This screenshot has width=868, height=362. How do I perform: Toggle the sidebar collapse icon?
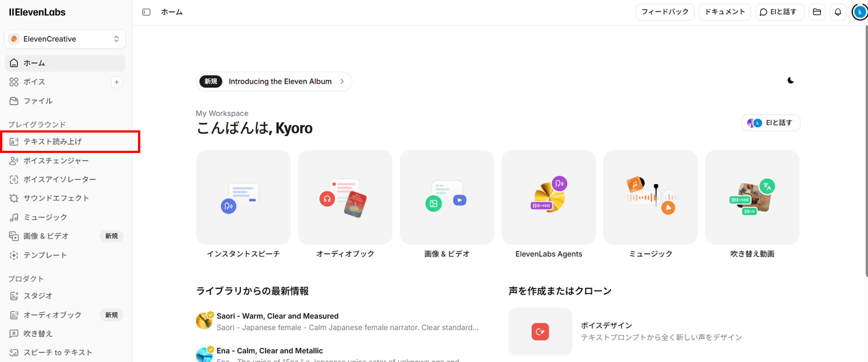146,12
